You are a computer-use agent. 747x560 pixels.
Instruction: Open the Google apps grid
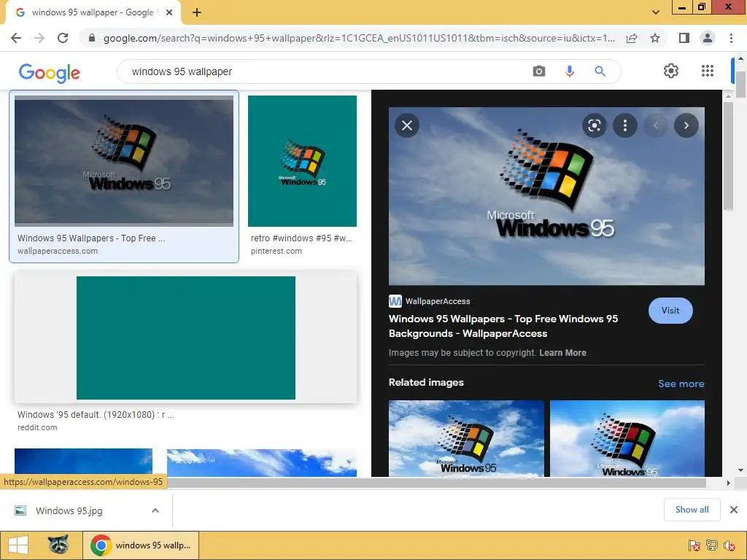click(708, 71)
